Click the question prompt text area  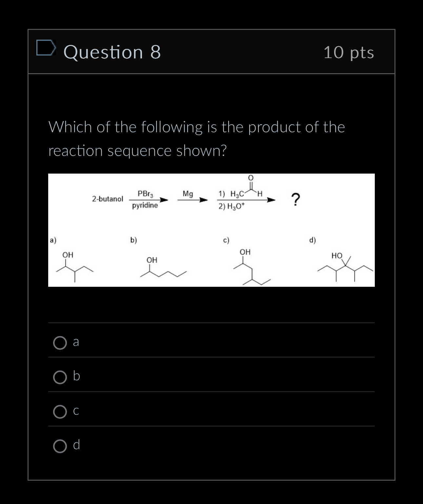[196, 138]
